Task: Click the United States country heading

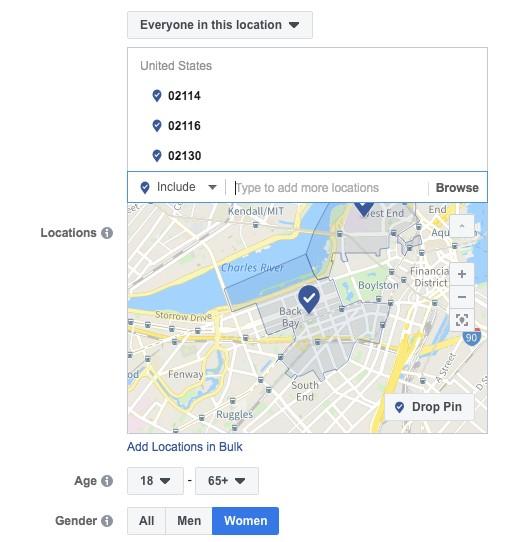Action: point(176,66)
